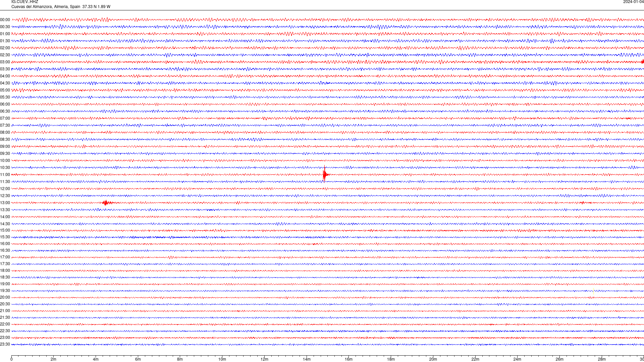Image resolution: width=644 pixels, height=362 pixels.
Task: Select the 06:00 row label
Action: point(5,104)
